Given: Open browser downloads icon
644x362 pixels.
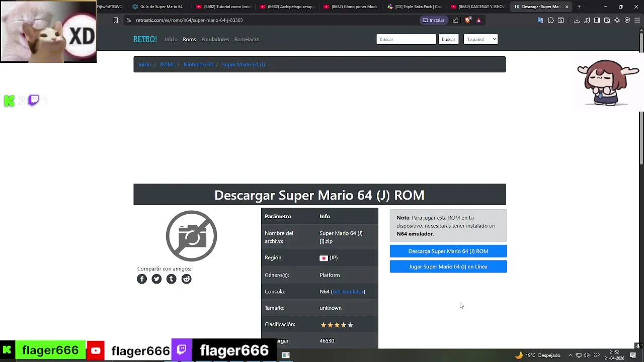Looking at the screenshot, I should 577,20.
